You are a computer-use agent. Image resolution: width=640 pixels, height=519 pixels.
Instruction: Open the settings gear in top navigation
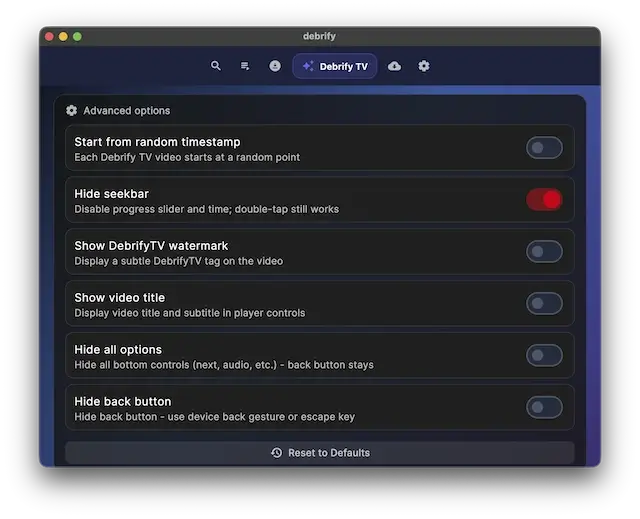(424, 66)
